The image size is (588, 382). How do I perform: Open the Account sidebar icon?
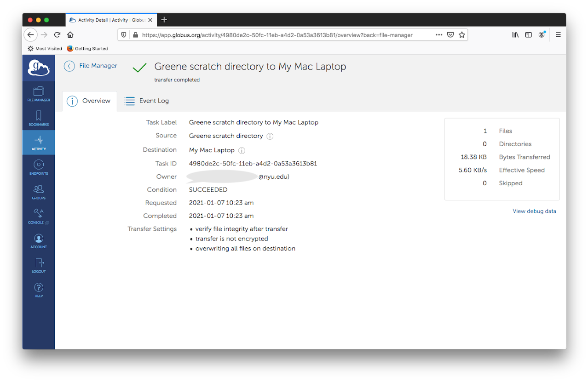pyautogui.click(x=39, y=240)
